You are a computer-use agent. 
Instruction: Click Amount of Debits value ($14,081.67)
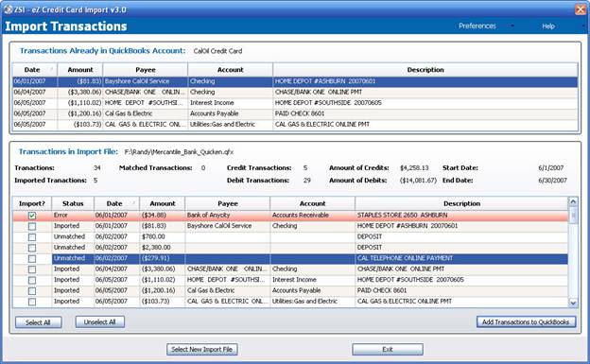(x=418, y=181)
